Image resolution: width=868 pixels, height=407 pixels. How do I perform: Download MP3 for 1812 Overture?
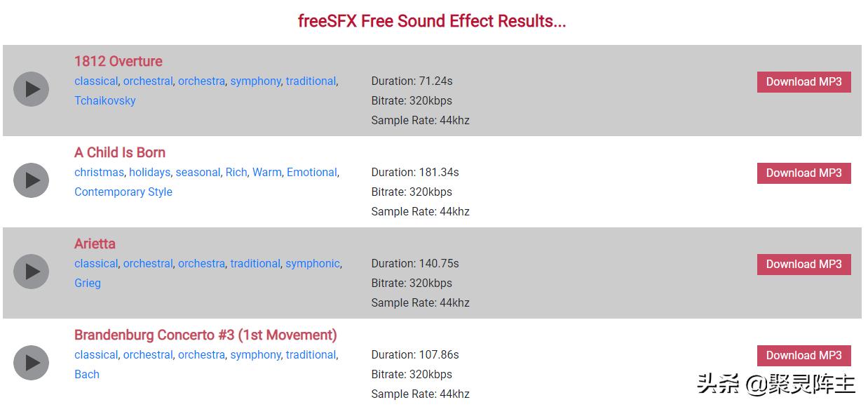pyautogui.click(x=803, y=81)
